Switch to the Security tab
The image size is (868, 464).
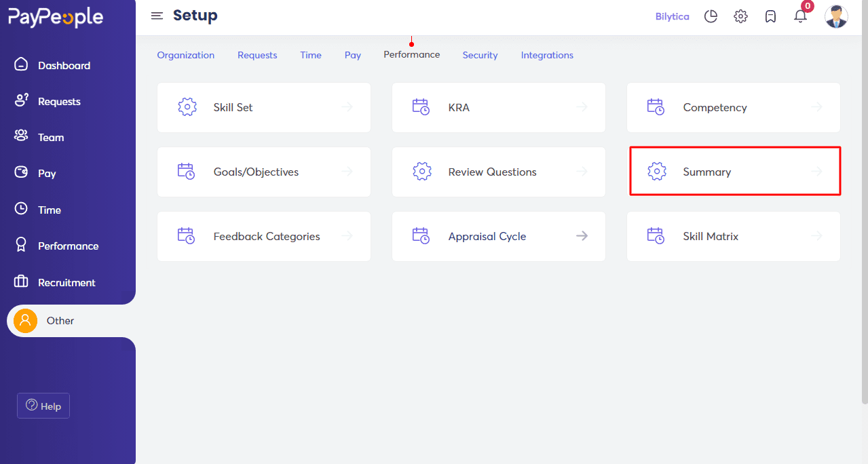click(x=480, y=55)
